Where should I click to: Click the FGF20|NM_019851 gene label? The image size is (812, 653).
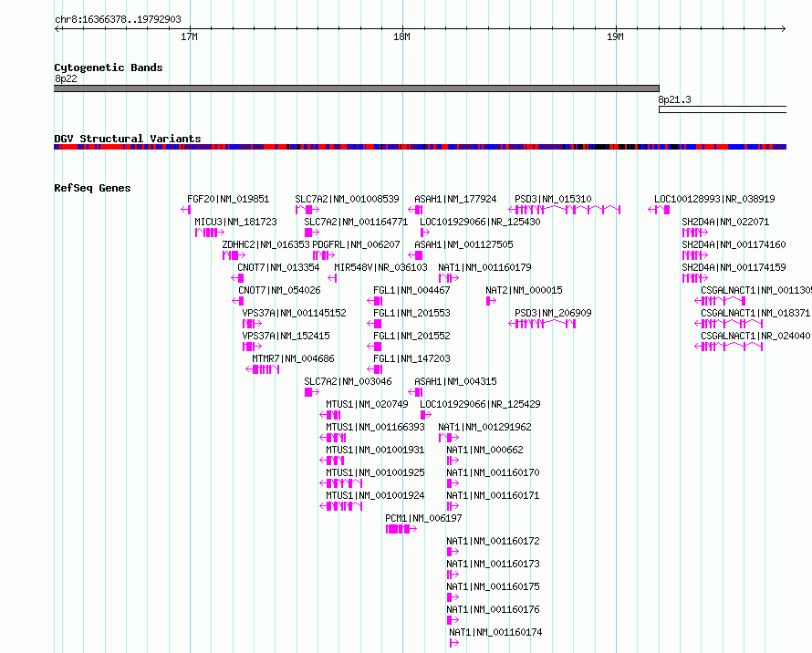pos(228,199)
